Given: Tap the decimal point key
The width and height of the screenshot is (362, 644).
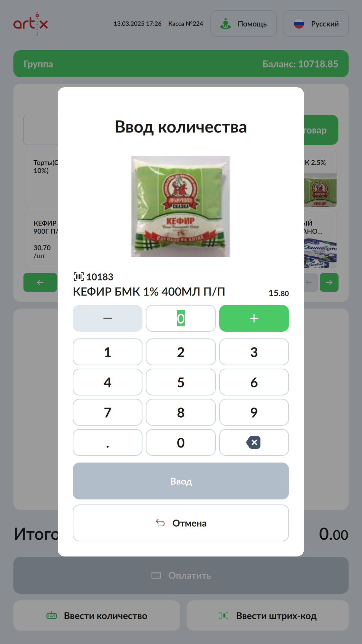Looking at the screenshot, I should tap(108, 442).
